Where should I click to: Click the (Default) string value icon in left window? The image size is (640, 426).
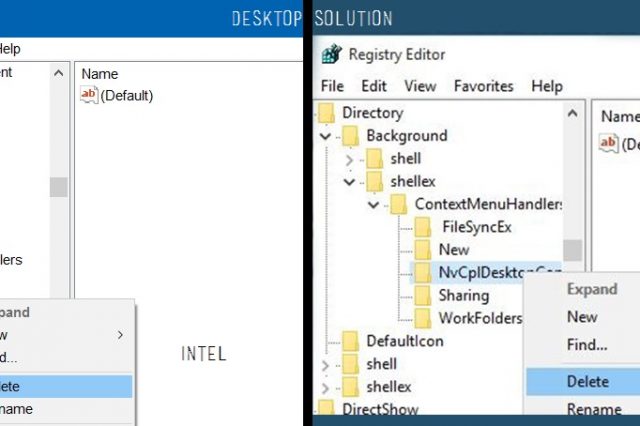[90, 95]
